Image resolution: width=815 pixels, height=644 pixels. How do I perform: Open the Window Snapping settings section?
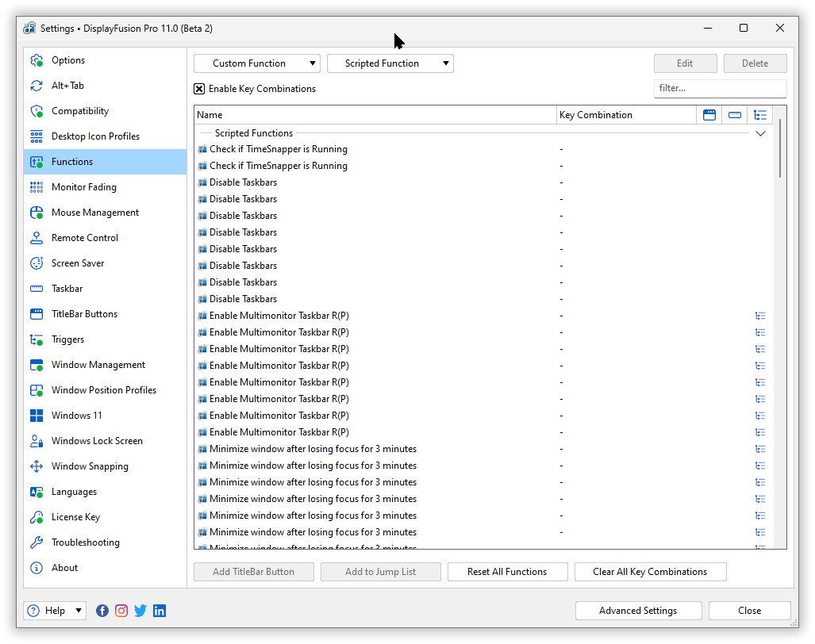pyautogui.click(x=90, y=466)
